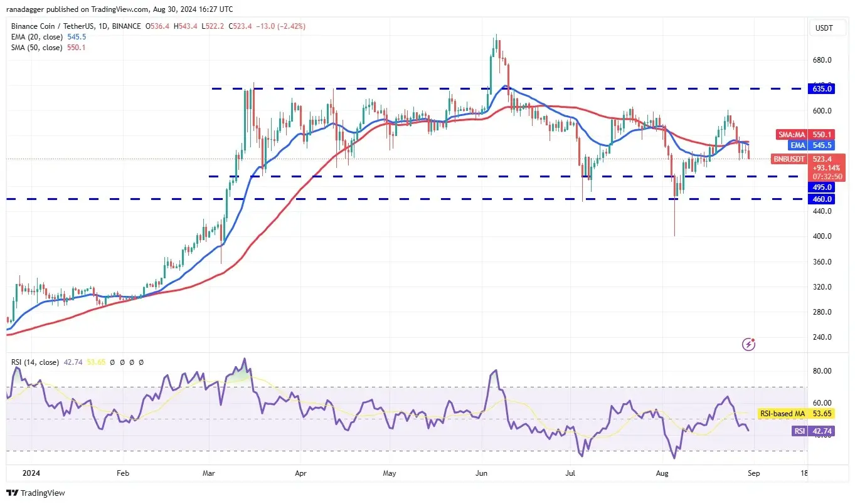
Task: Click the Feb label on the time axis
Action: point(122,473)
